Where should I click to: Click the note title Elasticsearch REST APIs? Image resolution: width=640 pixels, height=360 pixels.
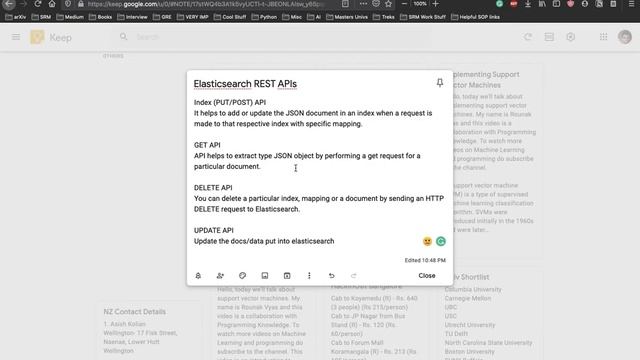245,84
